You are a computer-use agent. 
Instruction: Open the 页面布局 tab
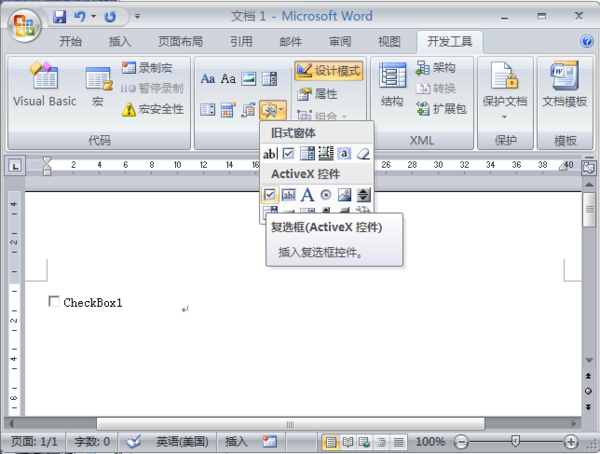tap(180, 41)
